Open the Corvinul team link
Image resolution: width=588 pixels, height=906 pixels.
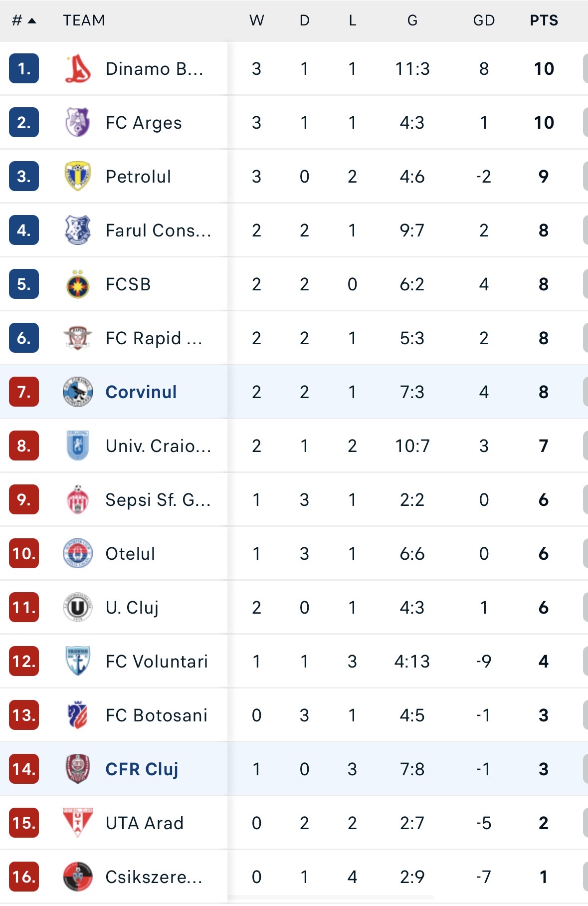[x=141, y=392]
